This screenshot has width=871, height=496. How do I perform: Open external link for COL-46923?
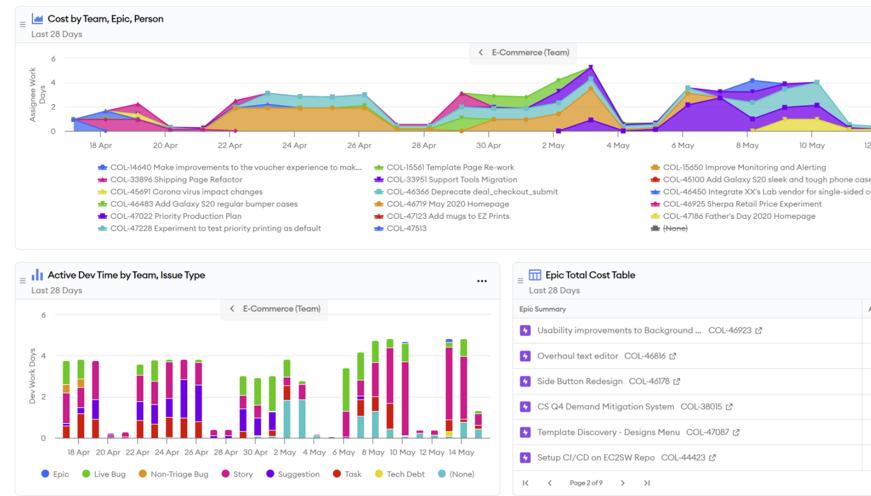(759, 330)
